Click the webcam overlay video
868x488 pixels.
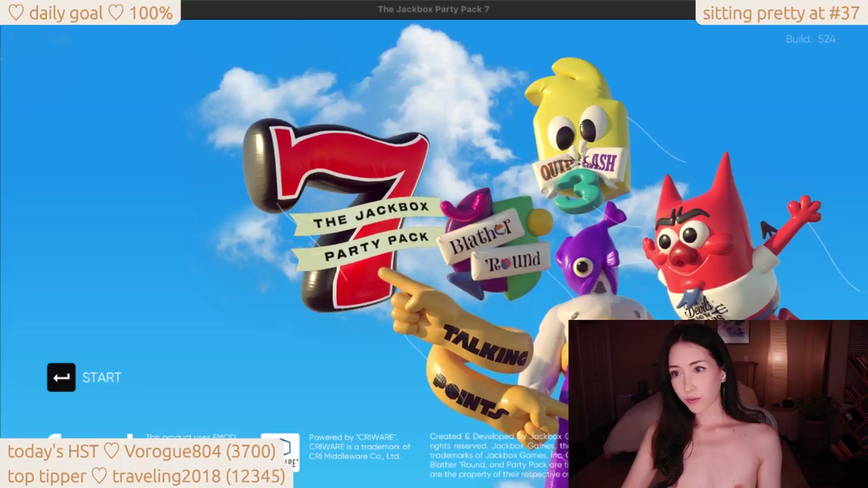[x=718, y=404]
